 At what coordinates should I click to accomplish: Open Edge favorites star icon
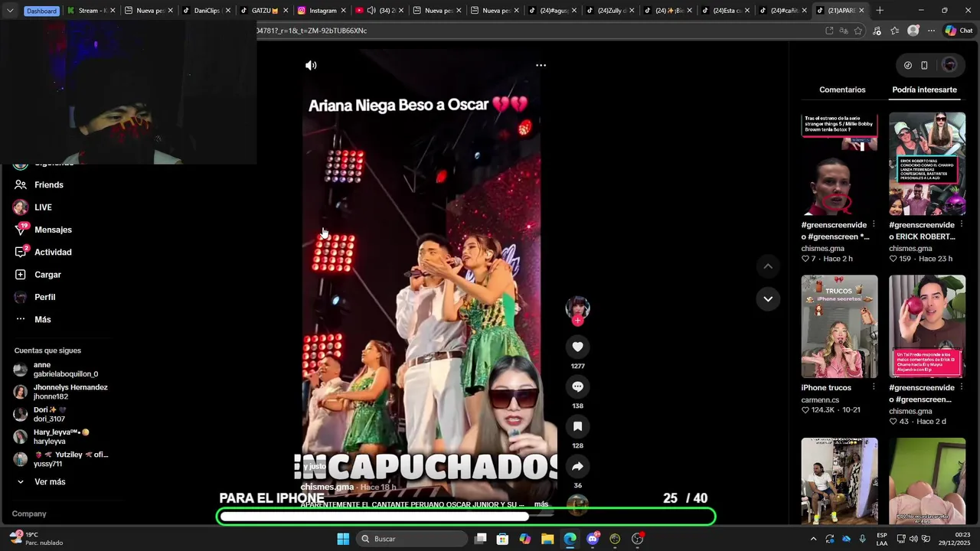894,31
